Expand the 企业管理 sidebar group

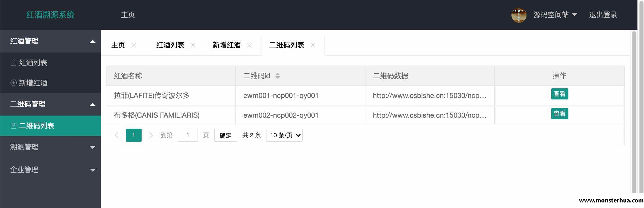[x=50, y=170]
